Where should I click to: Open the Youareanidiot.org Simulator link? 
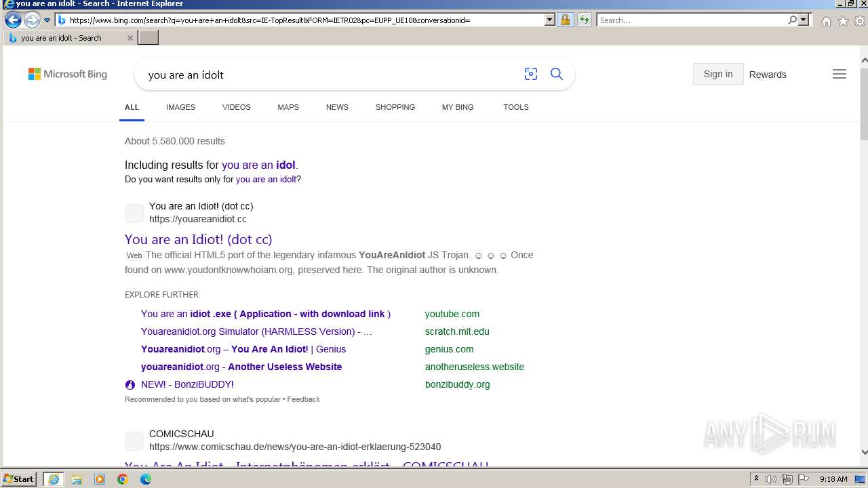[256, 331]
